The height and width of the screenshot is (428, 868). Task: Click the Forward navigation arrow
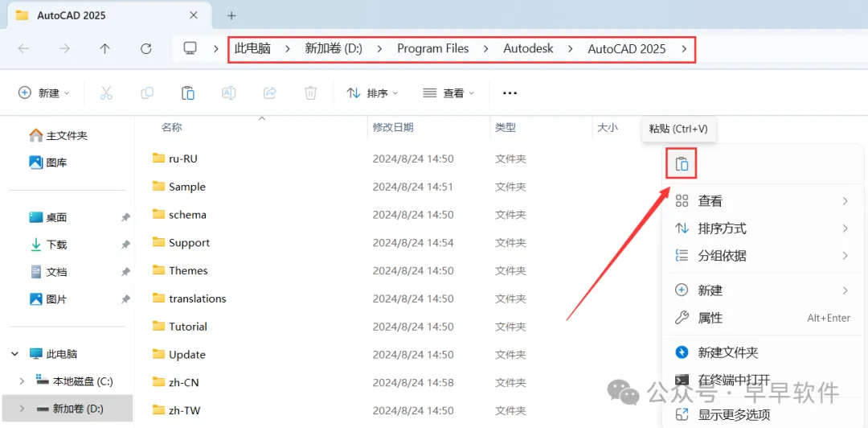pos(64,49)
